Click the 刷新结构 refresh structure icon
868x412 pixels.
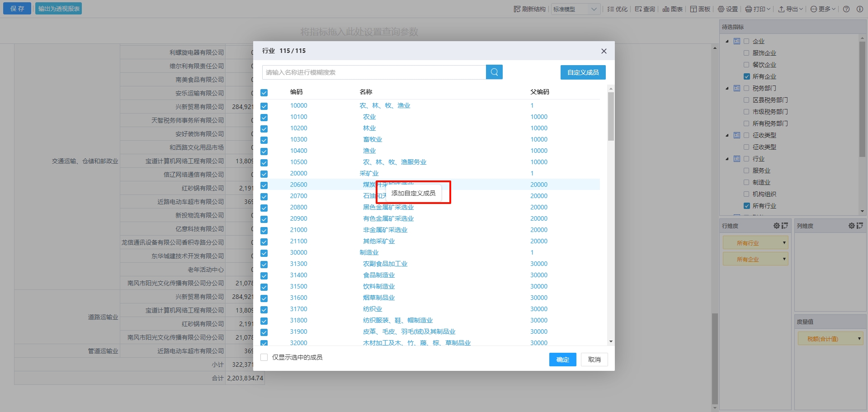click(x=517, y=9)
